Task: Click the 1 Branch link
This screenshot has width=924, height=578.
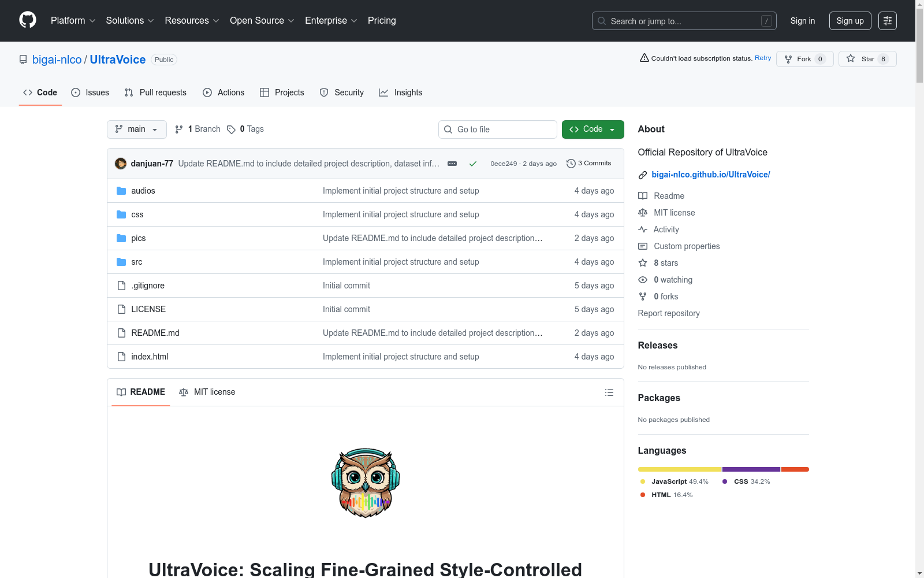Action: [x=198, y=129]
